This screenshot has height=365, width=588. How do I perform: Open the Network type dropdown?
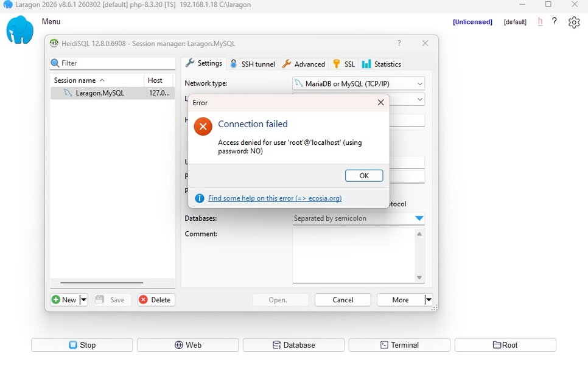pyautogui.click(x=420, y=83)
